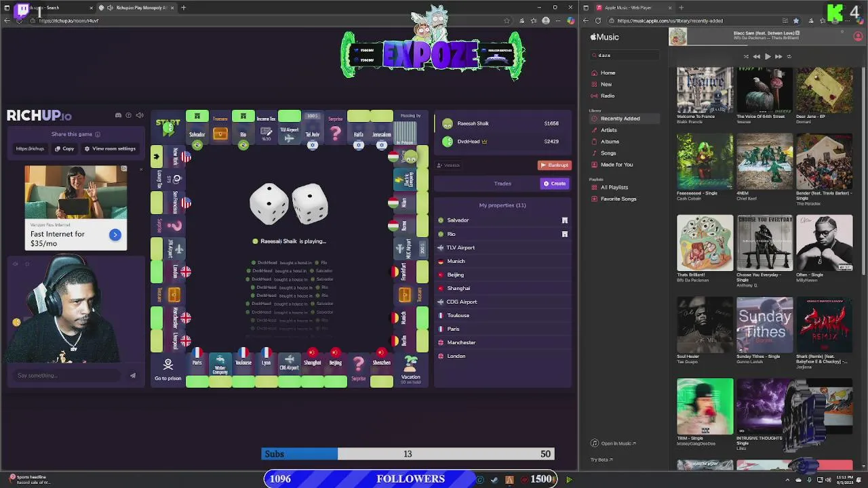This screenshot has width=868, height=488.
Task: Select the START corner tile on the board
Action: pos(167,127)
